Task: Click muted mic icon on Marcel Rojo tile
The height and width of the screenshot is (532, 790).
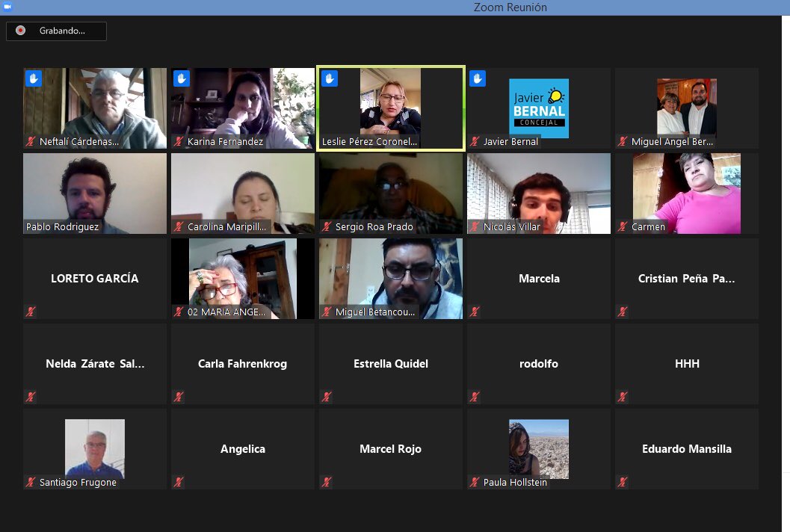Action: pos(327,482)
